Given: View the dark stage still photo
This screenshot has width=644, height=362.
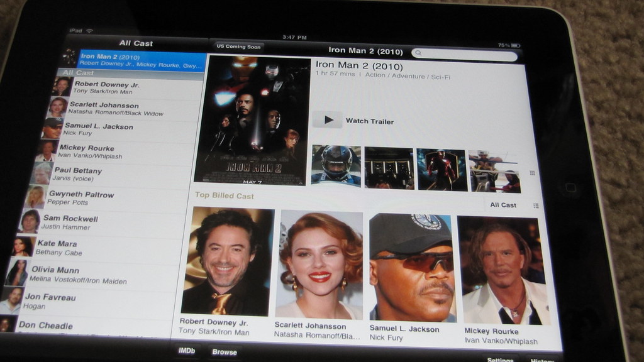Looking at the screenshot, I should click(389, 168).
